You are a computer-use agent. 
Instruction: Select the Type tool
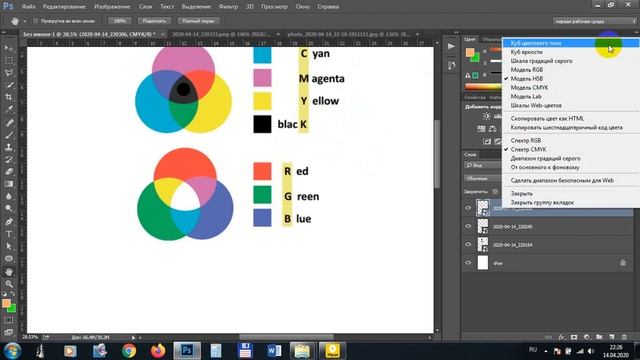point(9,234)
